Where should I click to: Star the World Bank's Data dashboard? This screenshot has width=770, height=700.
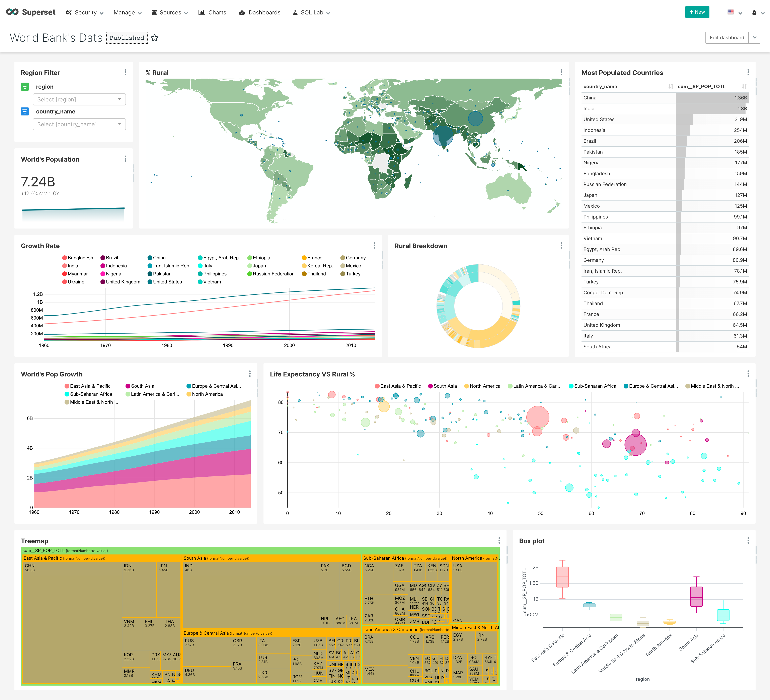pos(155,38)
